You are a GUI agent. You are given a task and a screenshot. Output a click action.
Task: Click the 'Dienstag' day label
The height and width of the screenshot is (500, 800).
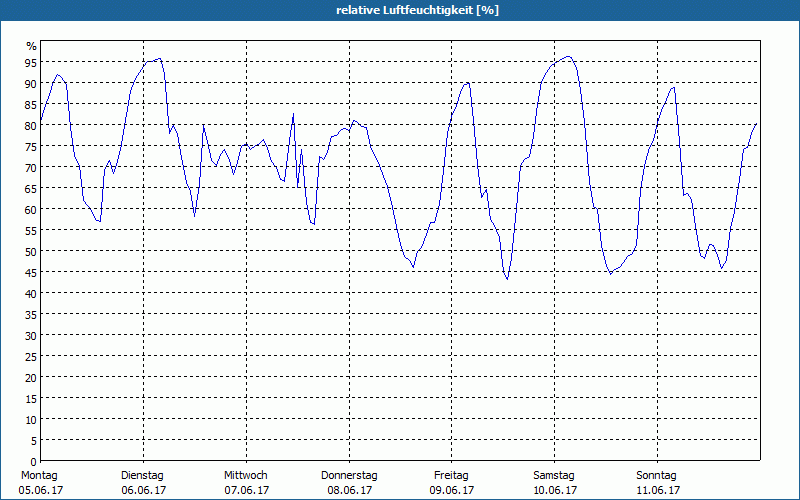tap(142, 475)
